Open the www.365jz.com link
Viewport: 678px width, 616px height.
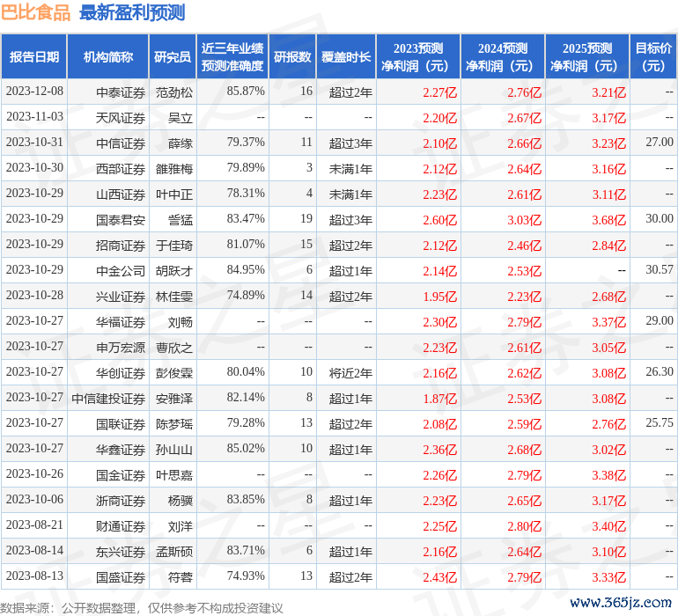[620, 602]
